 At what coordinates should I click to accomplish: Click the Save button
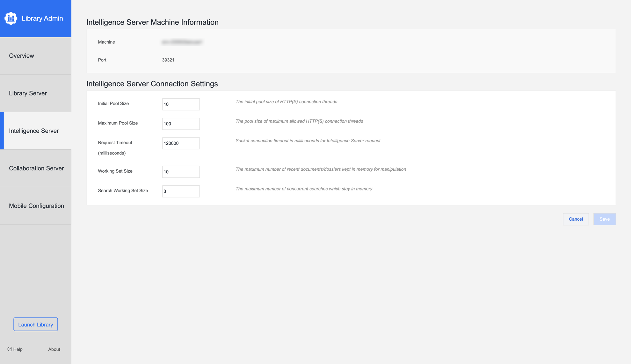tap(604, 219)
